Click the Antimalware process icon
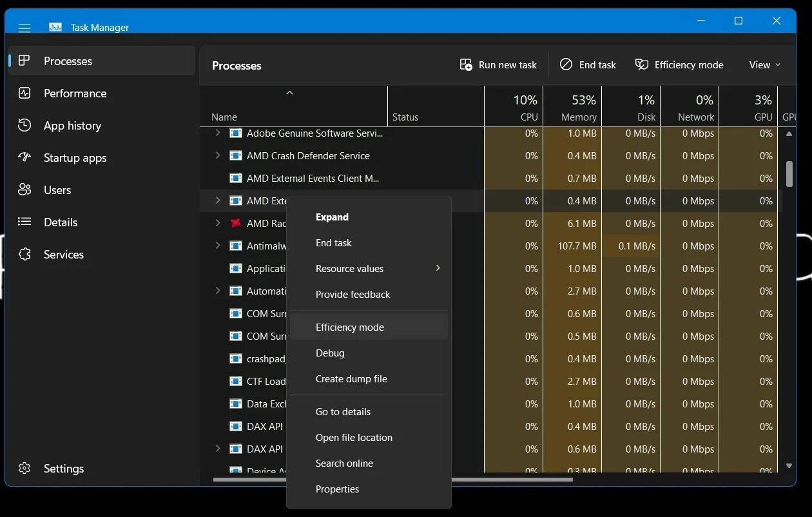The image size is (812, 517). (236, 246)
